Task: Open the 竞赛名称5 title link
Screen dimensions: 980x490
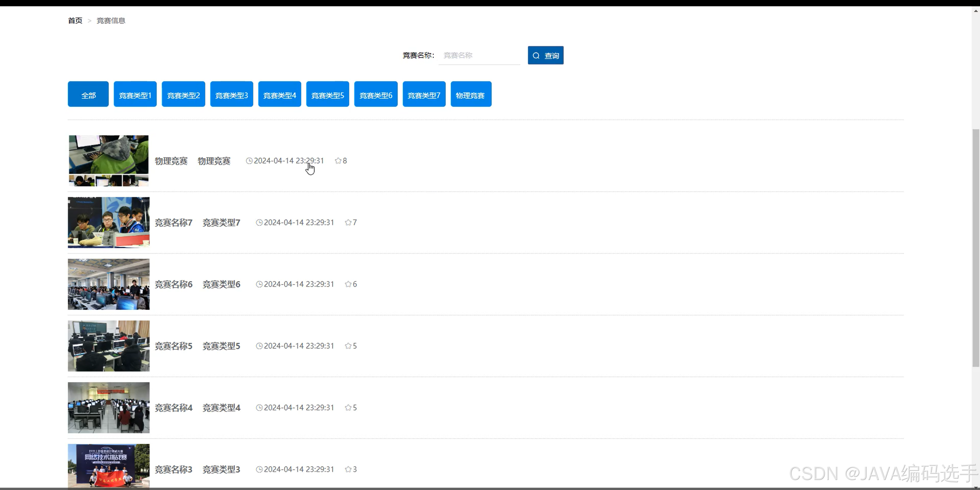Action: [173, 346]
